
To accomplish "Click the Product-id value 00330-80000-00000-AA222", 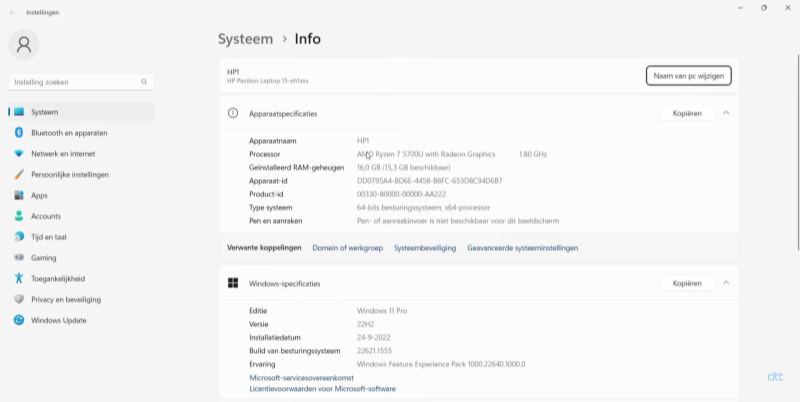I will pos(402,194).
